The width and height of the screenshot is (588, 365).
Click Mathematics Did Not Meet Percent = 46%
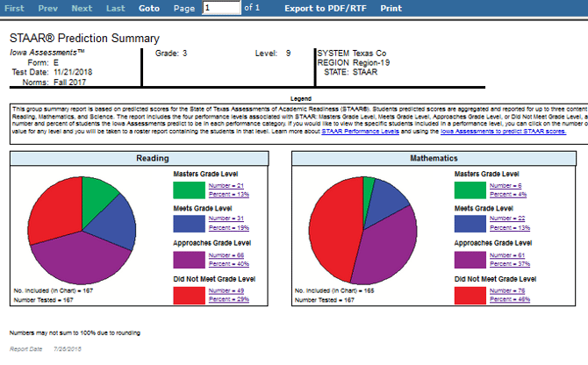pyautogui.click(x=510, y=299)
